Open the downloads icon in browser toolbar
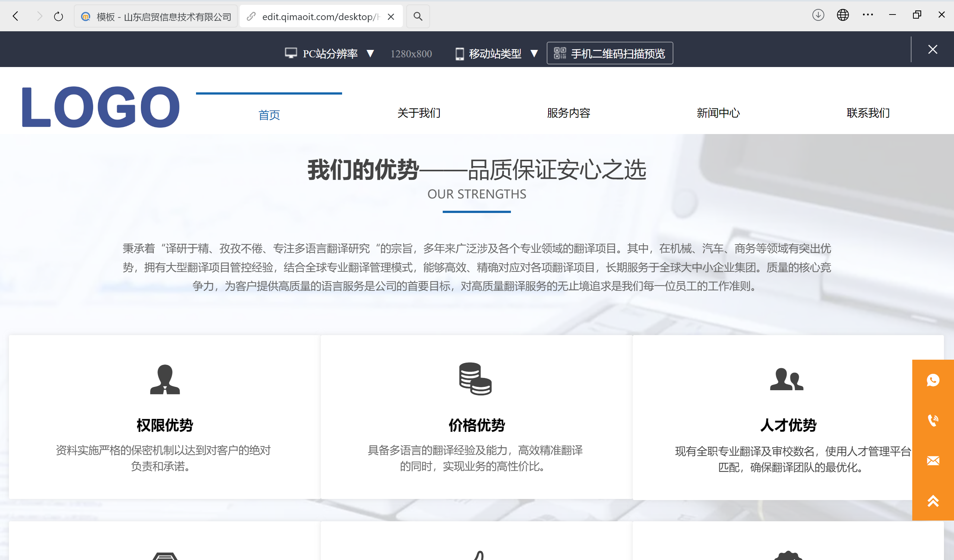954x560 pixels. 818,15
